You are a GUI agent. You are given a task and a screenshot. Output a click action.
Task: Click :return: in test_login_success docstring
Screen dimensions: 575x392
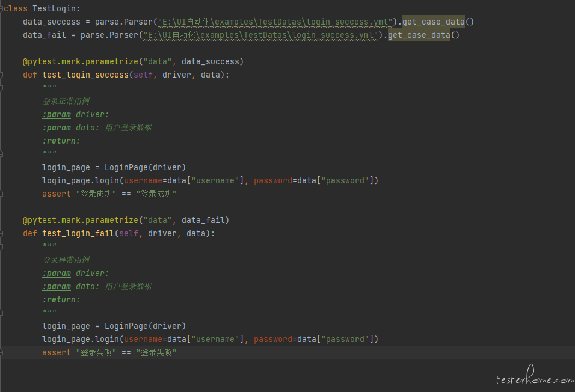coord(61,141)
